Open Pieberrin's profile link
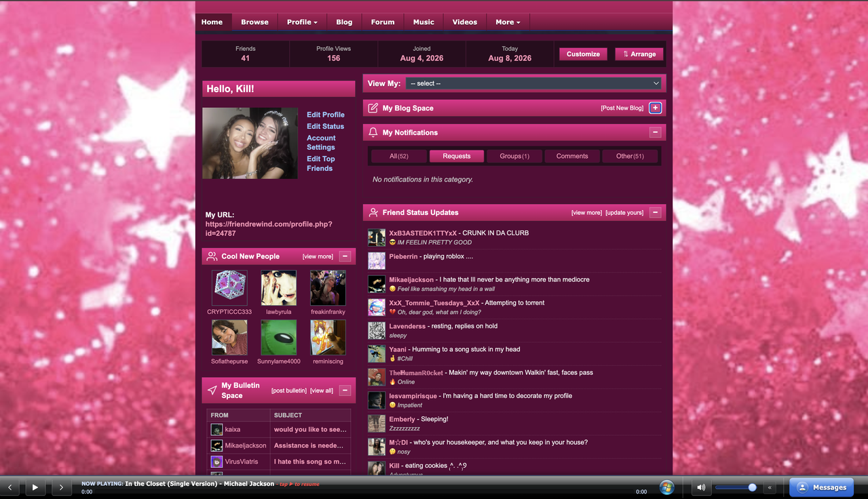Screen dimensions: 868x499 click(x=403, y=256)
